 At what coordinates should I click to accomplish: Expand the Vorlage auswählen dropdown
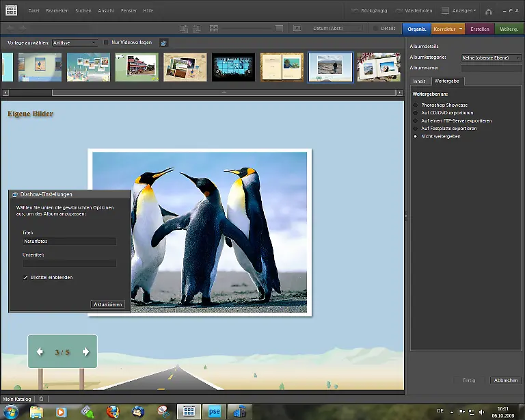(75, 42)
